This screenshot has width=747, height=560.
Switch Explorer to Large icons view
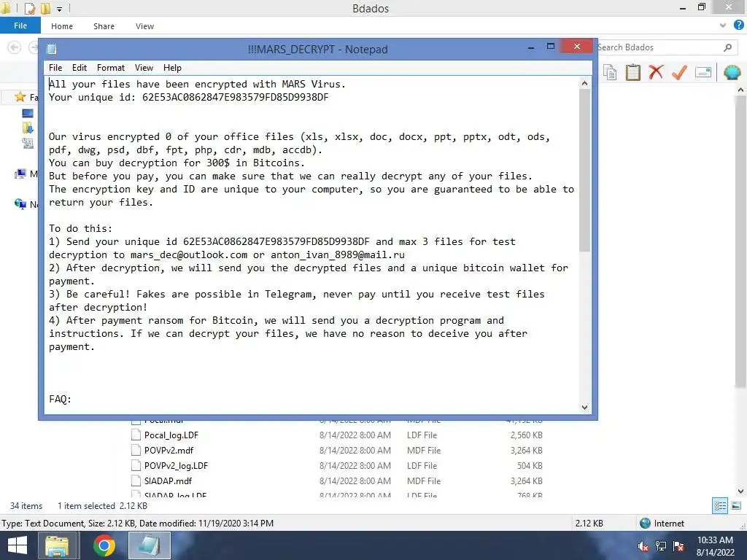pyautogui.click(x=735, y=506)
